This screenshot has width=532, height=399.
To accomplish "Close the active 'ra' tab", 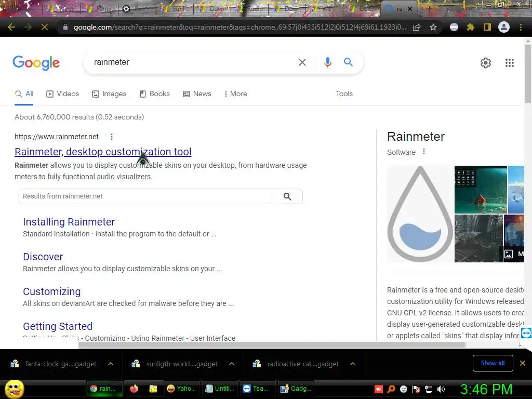I will [x=410, y=9].
